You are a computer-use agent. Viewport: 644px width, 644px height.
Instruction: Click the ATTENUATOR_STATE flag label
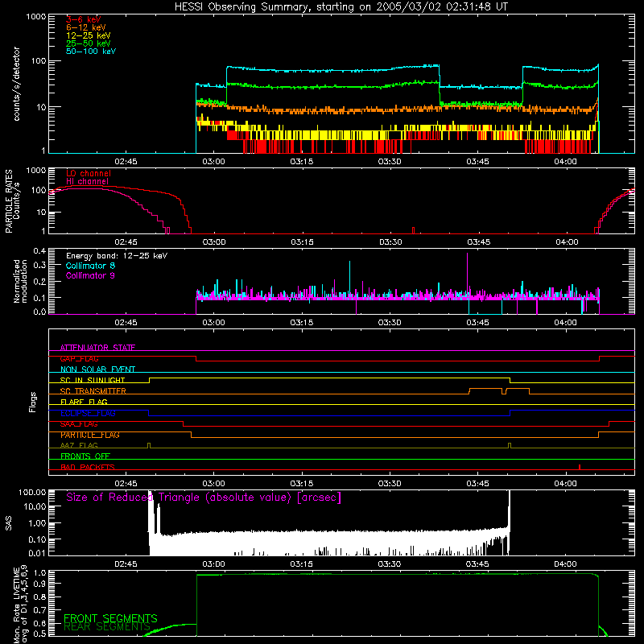97,348
